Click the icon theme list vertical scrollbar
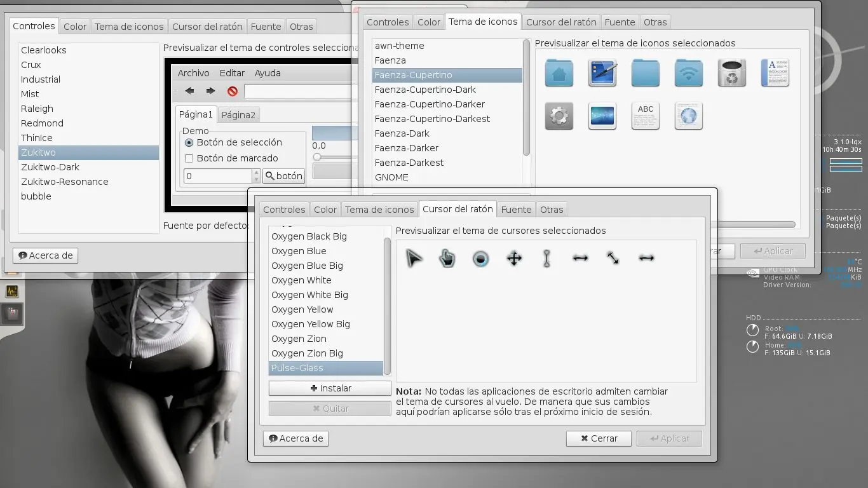 tap(526, 97)
